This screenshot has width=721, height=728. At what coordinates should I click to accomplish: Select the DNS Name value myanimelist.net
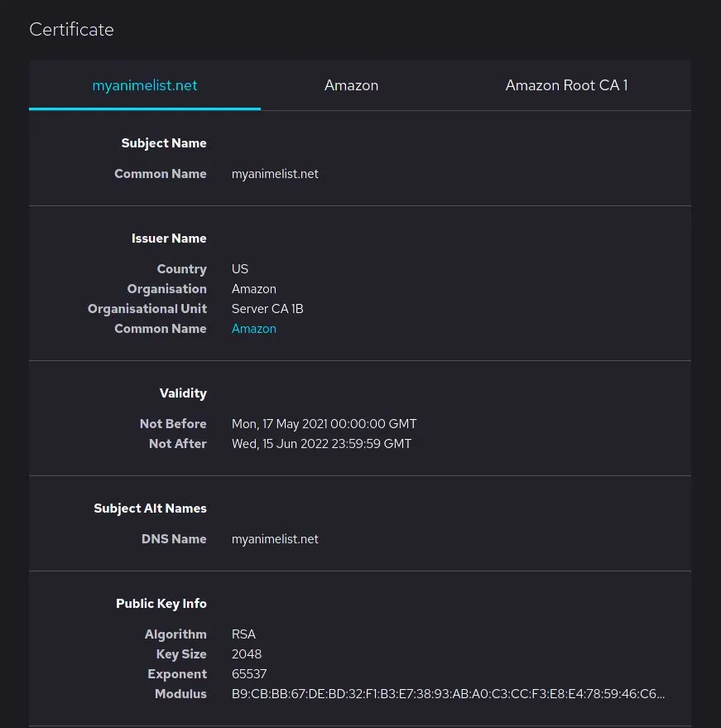tap(275, 539)
